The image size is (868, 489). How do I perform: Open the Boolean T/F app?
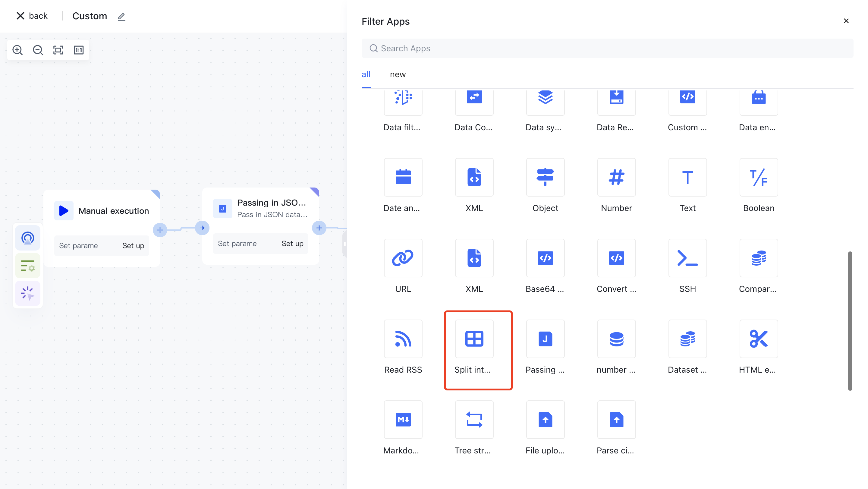pos(758,177)
